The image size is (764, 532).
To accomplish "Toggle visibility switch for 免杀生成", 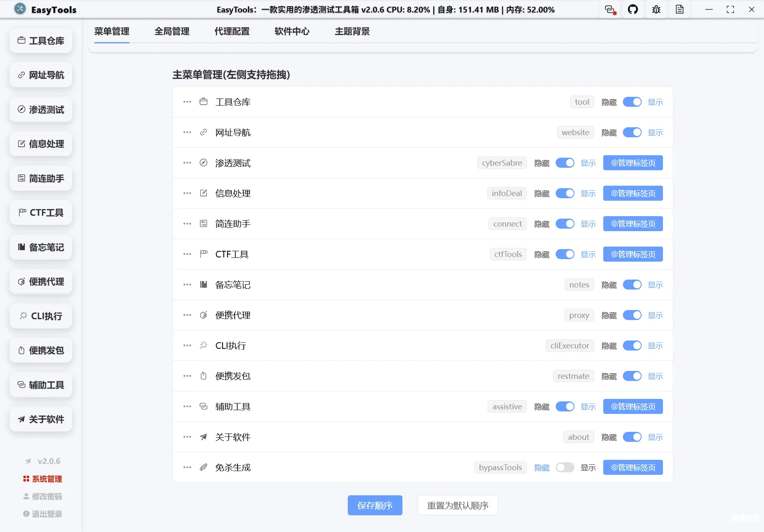I will tap(565, 467).
